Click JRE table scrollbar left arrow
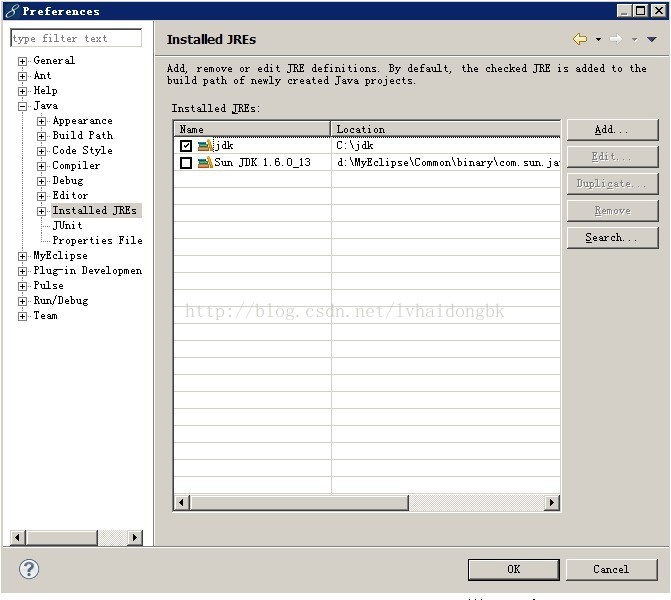 181,502
